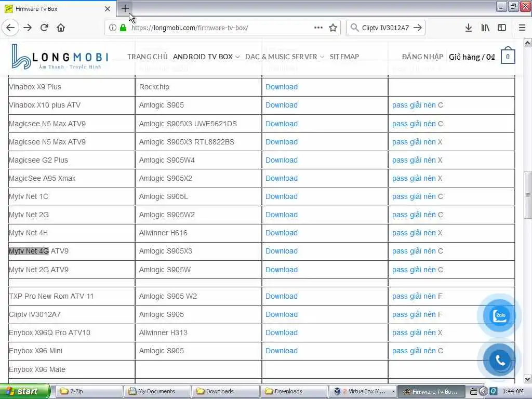The height and width of the screenshot is (399, 532).
Task: Download Vinabox X10 plus ATV firmware
Action: pos(282,105)
